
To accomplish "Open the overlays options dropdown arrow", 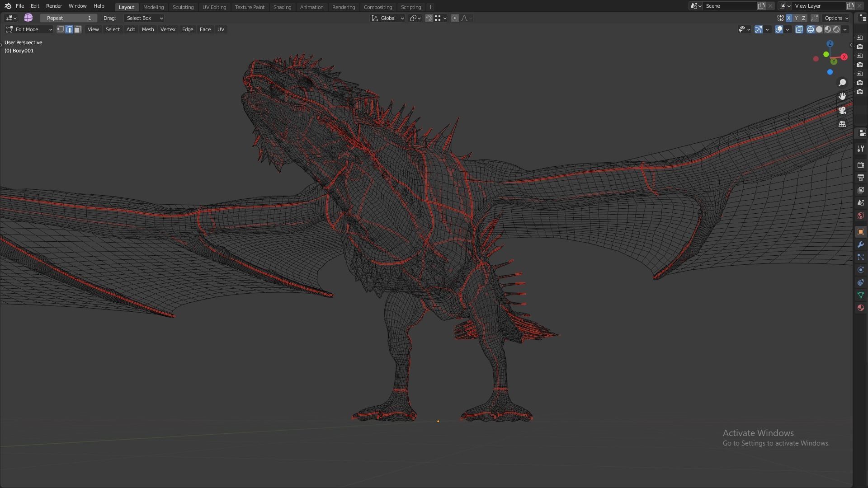I will click(x=788, y=29).
